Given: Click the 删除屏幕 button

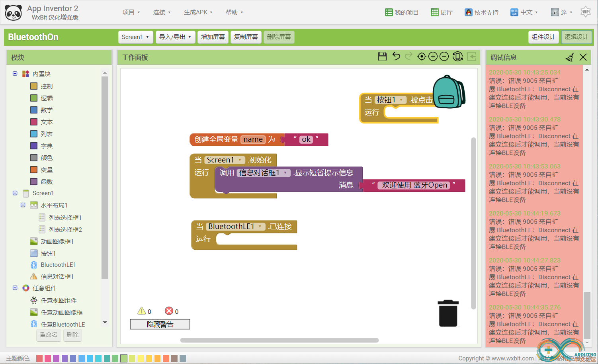Looking at the screenshot, I should coord(279,37).
